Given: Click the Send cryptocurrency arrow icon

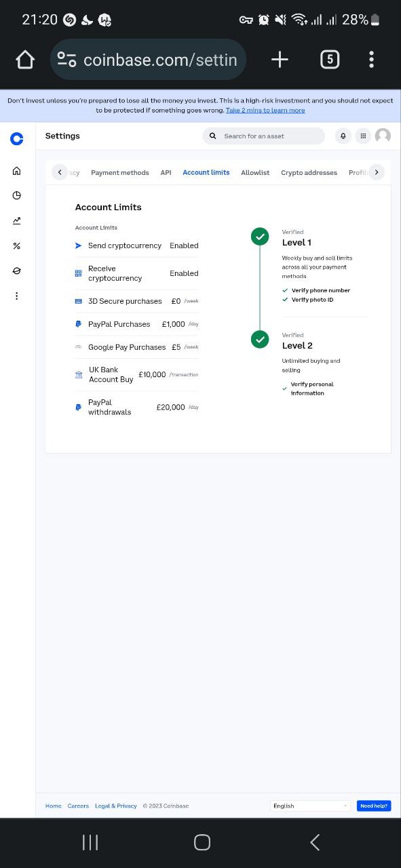Looking at the screenshot, I should tap(78, 245).
